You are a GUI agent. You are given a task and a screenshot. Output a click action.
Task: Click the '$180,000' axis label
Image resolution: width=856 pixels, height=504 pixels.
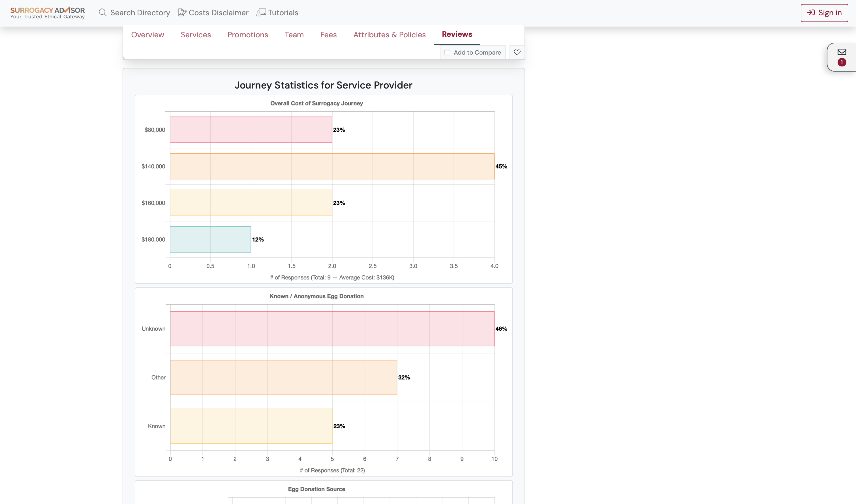153,240
